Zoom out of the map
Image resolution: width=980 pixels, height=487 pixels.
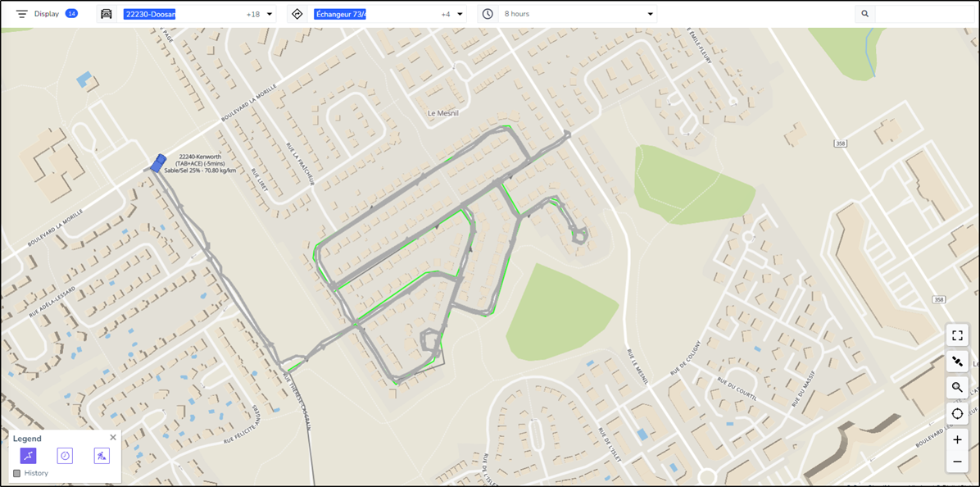click(957, 462)
